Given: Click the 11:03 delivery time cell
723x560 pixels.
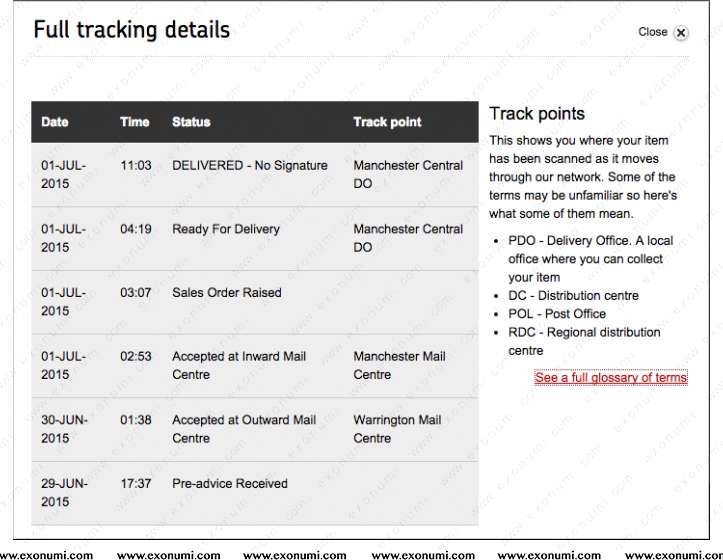Looking at the screenshot, I should click(x=136, y=165).
